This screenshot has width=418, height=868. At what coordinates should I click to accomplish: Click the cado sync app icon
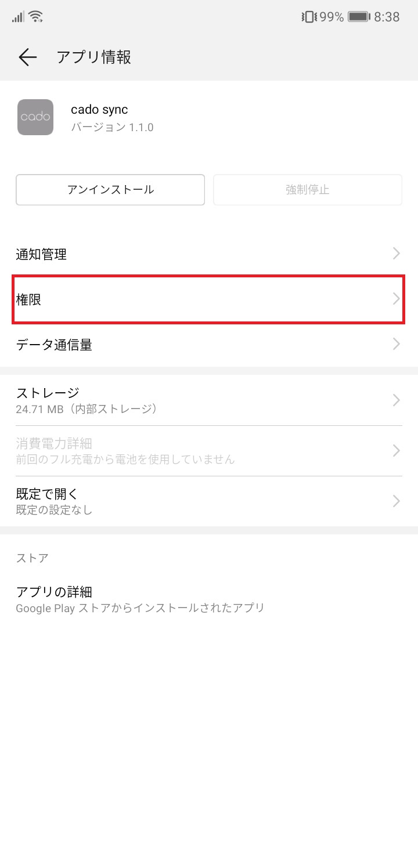[35, 118]
